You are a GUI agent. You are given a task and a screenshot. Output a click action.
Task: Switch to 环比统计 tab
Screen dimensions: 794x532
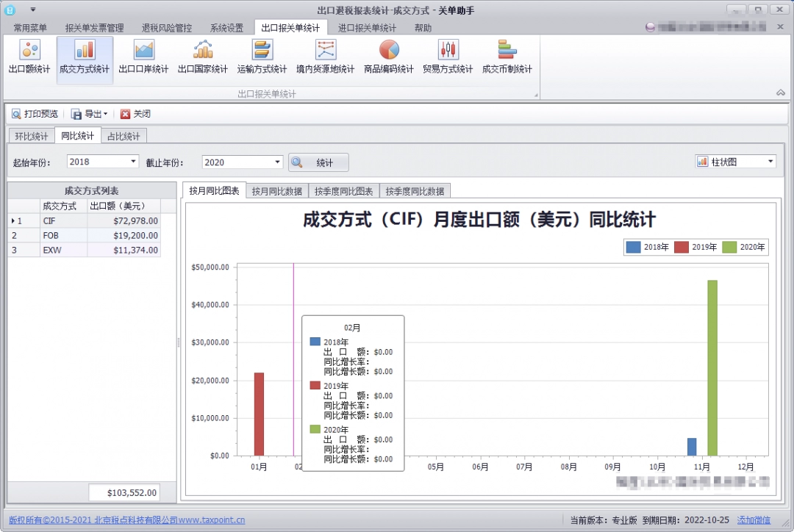[32, 136]
